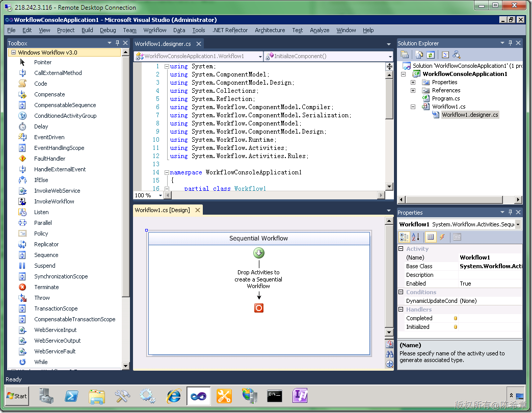Select the CallExternalMethod activity icon
Screen dimensions: 532x413
point(22,73)
